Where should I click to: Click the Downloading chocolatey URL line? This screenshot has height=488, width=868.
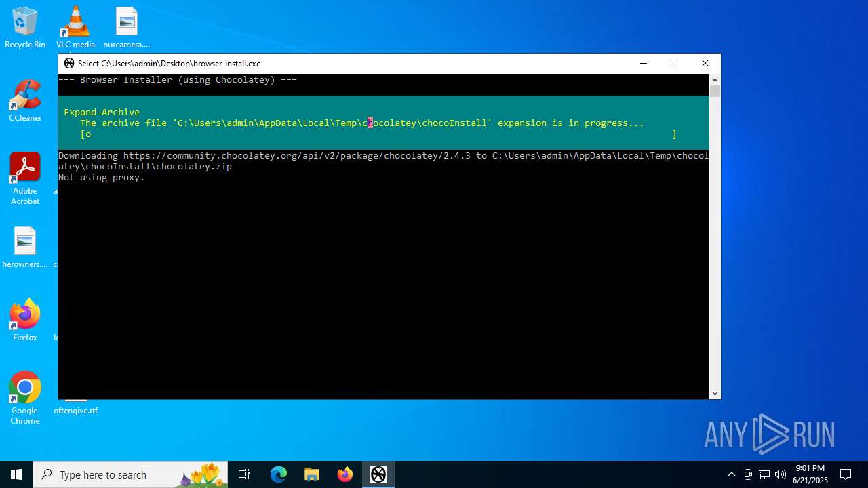click(383, 161)
